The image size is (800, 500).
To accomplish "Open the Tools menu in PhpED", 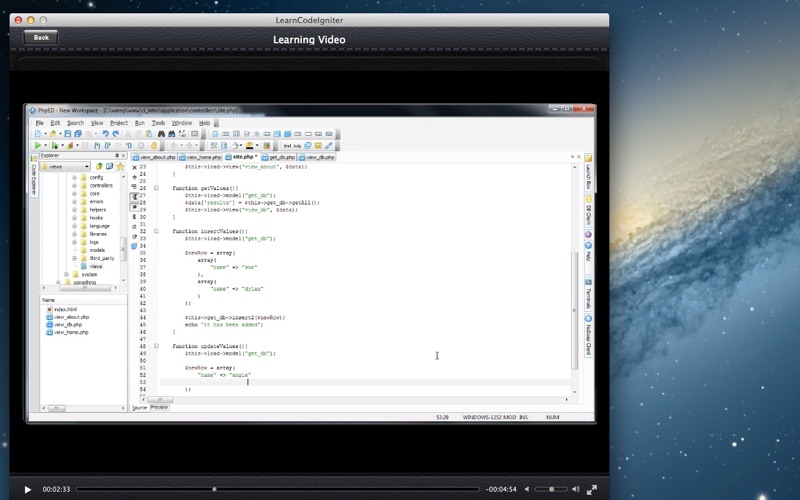I will [x=158, y=123].
